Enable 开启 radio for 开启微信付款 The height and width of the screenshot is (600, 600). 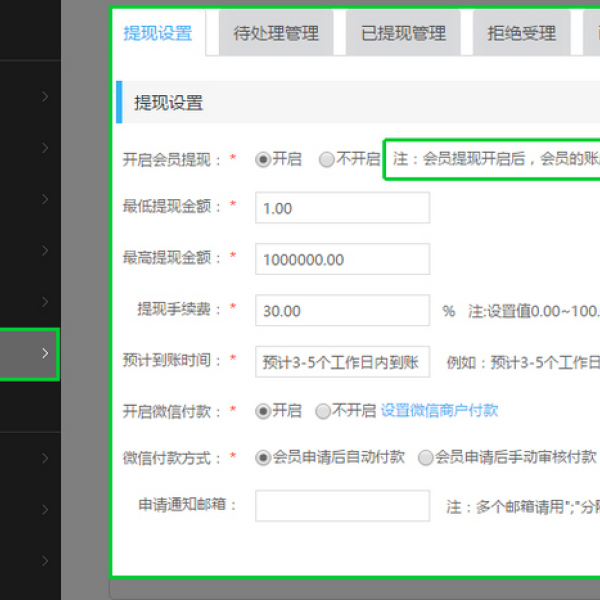point(264,411)
